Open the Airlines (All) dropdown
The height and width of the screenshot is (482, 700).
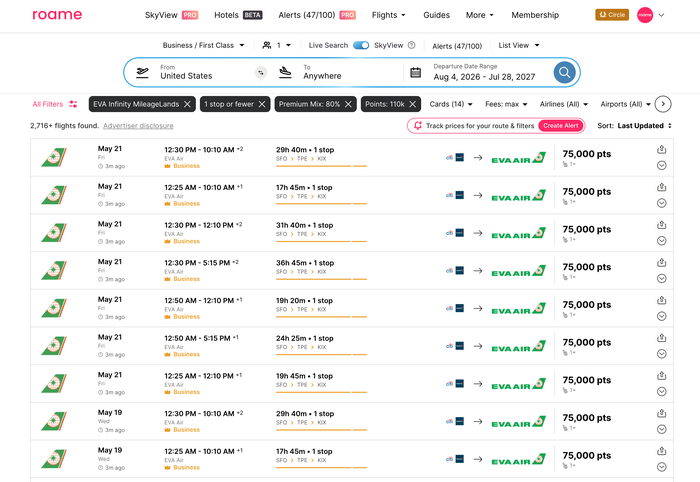click(564, 104)
